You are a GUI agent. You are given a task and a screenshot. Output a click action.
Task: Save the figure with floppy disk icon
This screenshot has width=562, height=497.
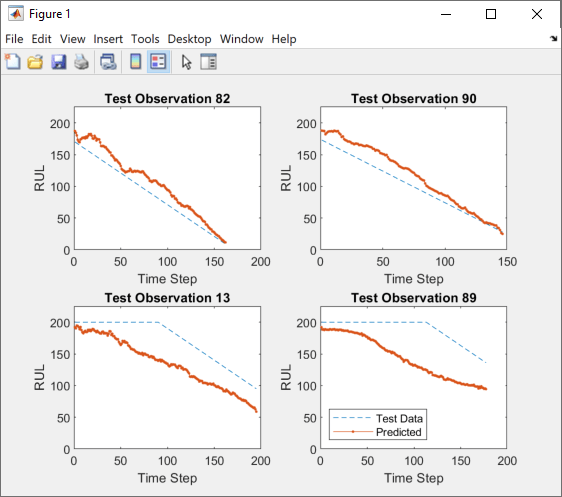(x=58, y=62)
